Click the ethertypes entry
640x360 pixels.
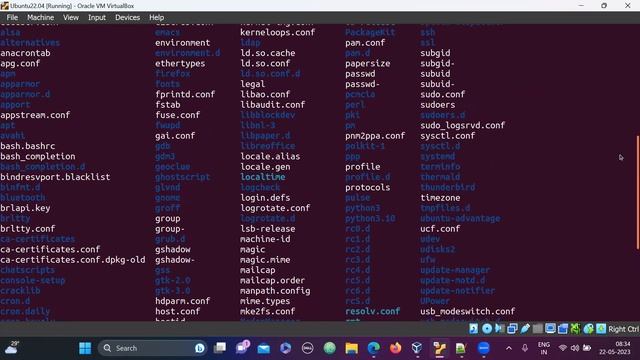(x=180, y=64)
